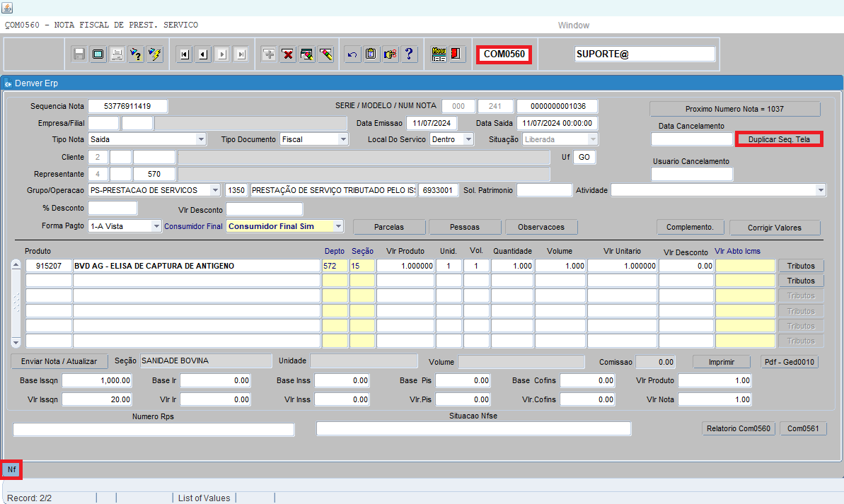This screenshot has width=844, height=504.
Task: Click the Proximo Numero Nota button
Action: [x=735, y=109]
